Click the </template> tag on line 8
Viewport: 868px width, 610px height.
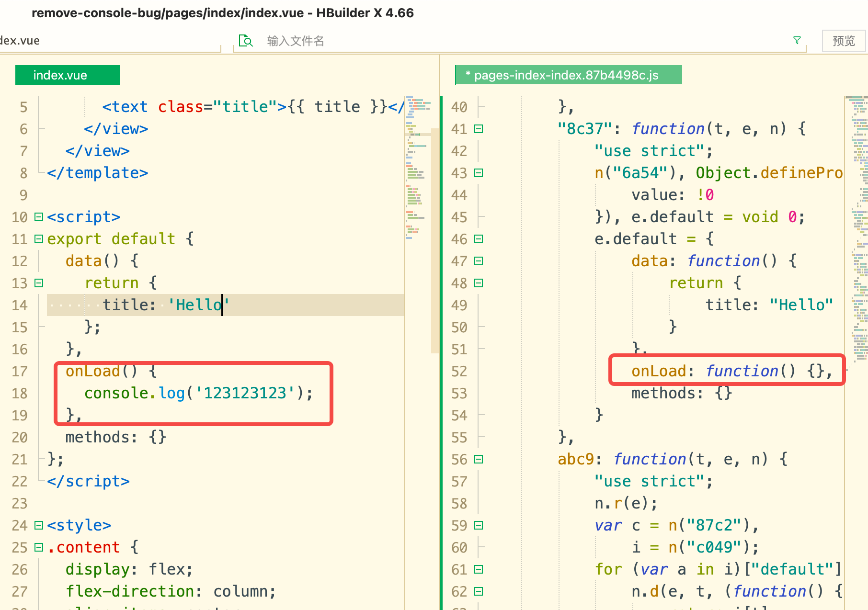(97, 173)
